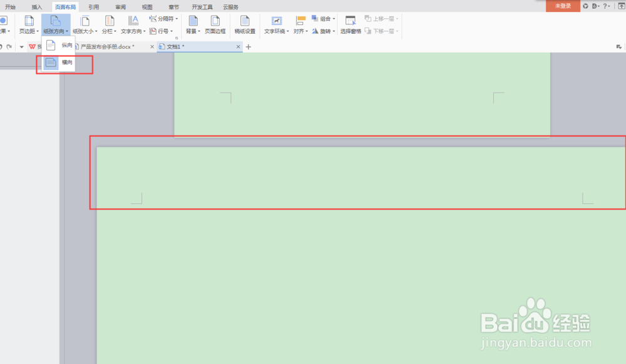Expand the 文字环绕 dropdown arrow
626x364 pixels.
(287, 31)
